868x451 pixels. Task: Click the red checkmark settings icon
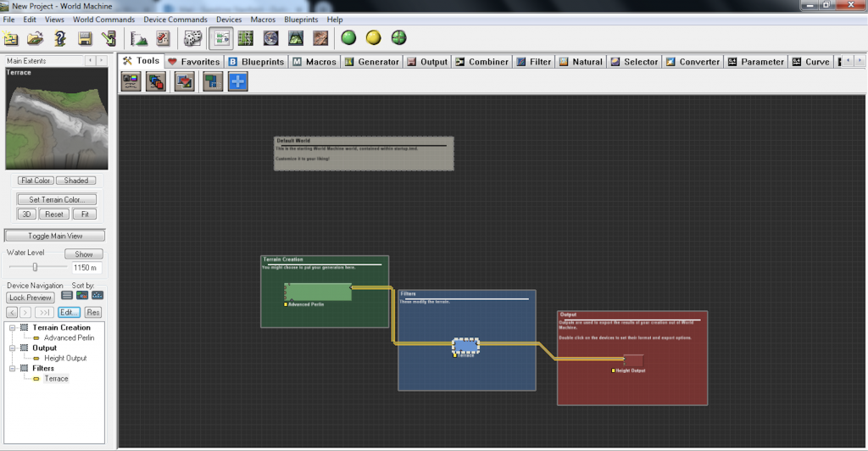[x=163, y=38]
